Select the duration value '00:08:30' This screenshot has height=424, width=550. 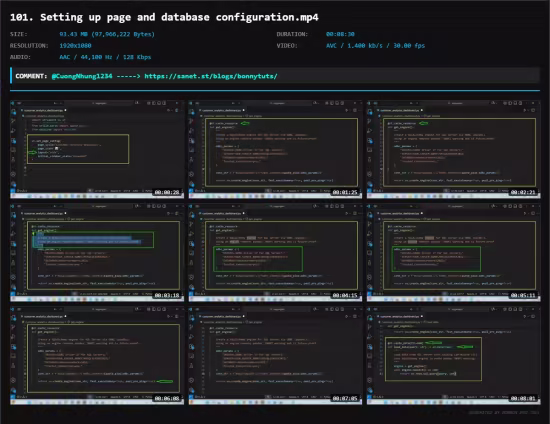pyautogui.click(x=340, y=34)
